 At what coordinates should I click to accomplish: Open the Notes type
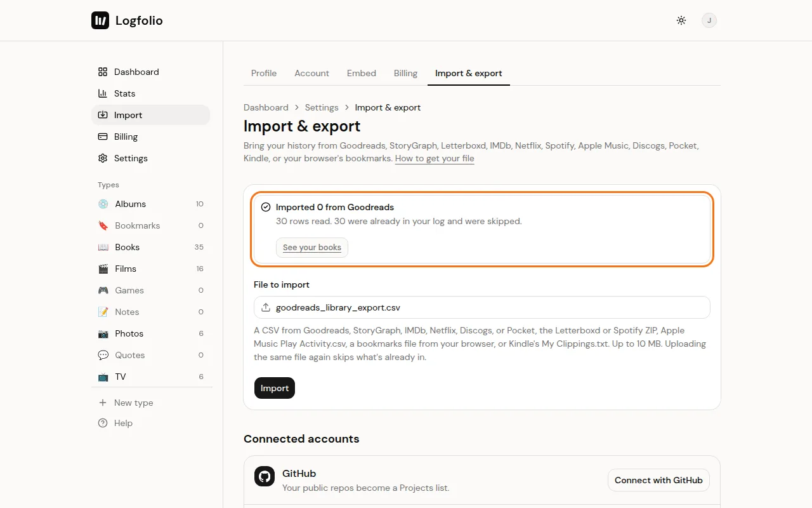pos(150,312)
